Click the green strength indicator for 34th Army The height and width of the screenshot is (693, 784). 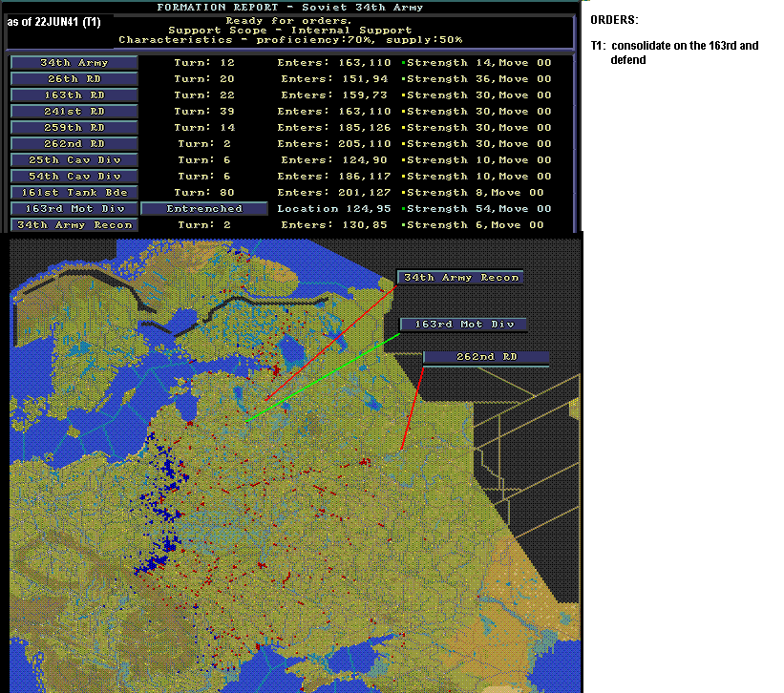click(x=404, y=63)
